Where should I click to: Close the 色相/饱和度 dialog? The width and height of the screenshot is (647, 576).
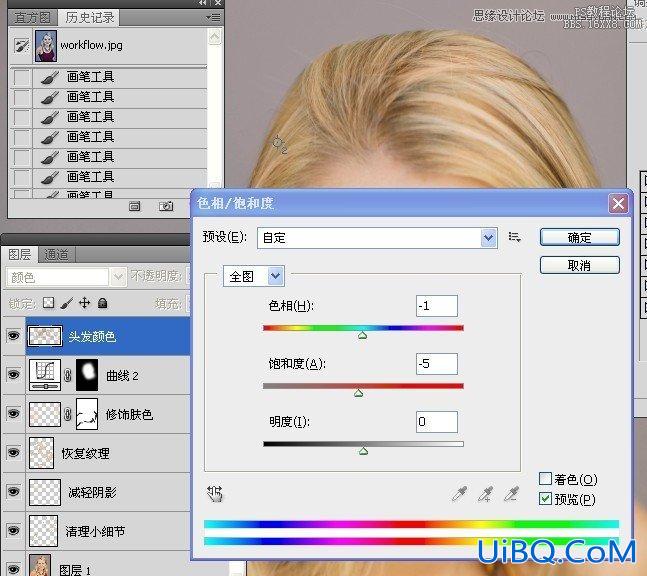click(618, 203)
